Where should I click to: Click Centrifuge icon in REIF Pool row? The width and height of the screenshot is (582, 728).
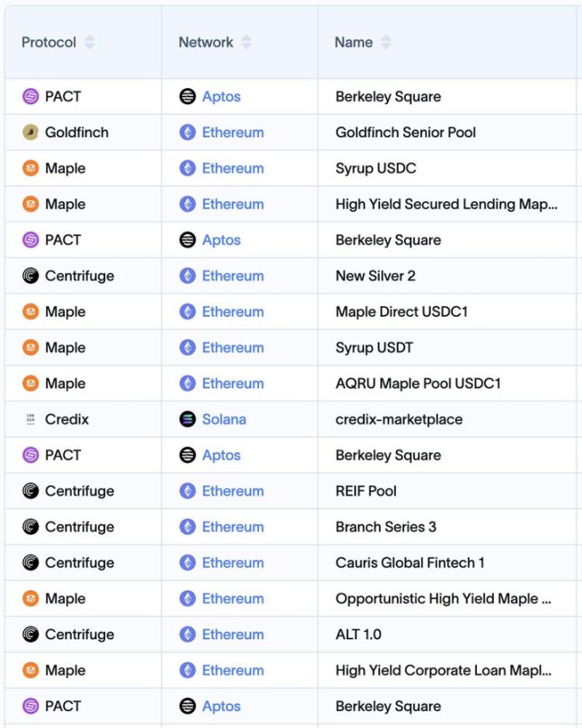pyautogui.click(x=31, y=491)
